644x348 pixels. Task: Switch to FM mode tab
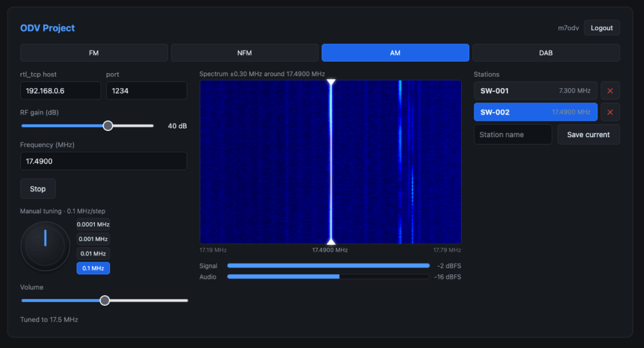(94, 53)
